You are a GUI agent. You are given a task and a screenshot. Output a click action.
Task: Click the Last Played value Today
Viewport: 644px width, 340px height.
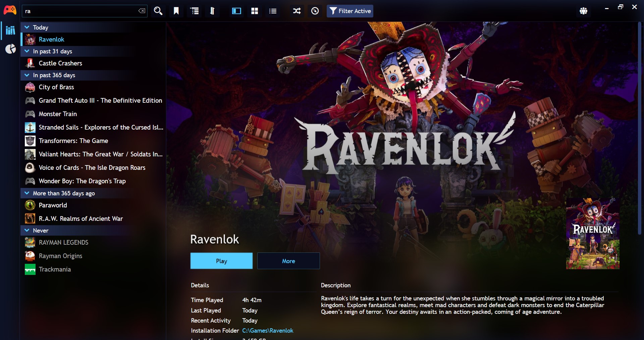(x=250, y=310)
